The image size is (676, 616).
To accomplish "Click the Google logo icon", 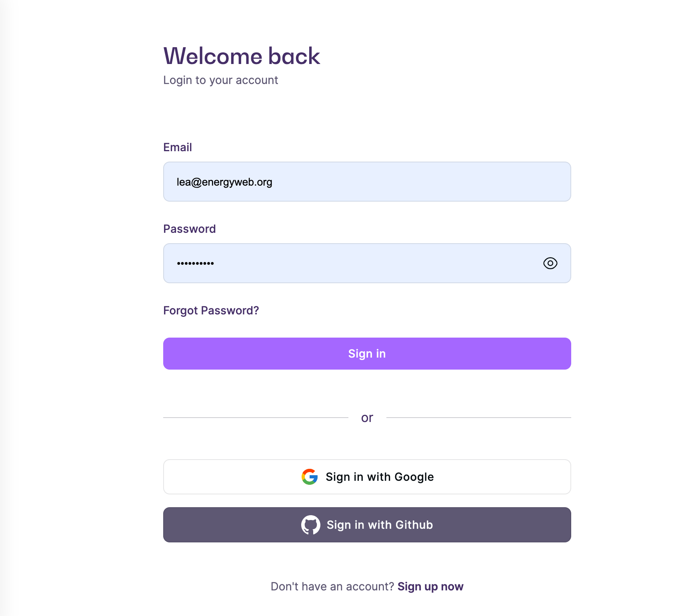I will [310, 477].
